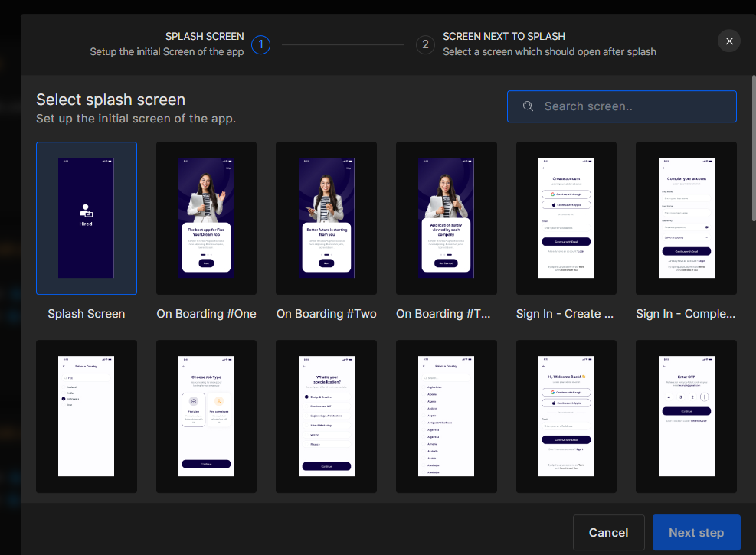Screen dimensions: 756x555
Task: Select the Enter OTP screen thumbnail
Action: [686, 416]
